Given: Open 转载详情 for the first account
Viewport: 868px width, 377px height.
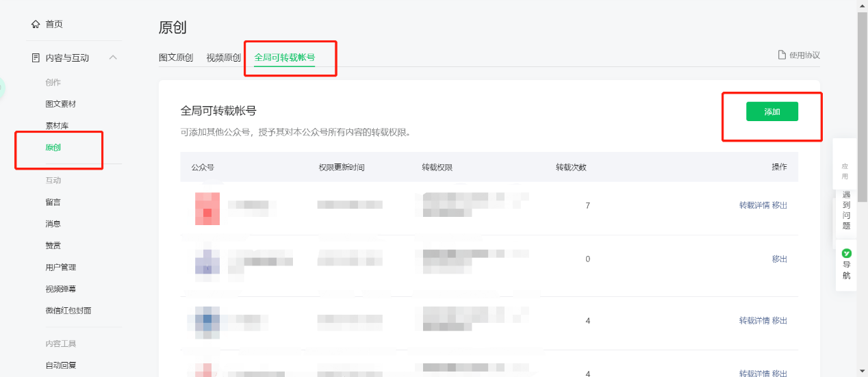Looking at the screenshot, I should (754, 206).
